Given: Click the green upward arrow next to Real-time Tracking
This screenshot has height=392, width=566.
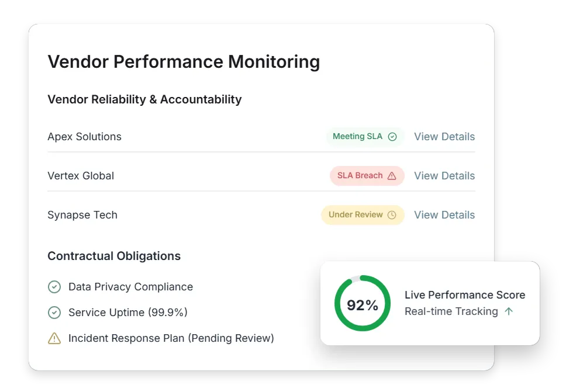Looking at the screenshot, I should [x=509, y=311].
